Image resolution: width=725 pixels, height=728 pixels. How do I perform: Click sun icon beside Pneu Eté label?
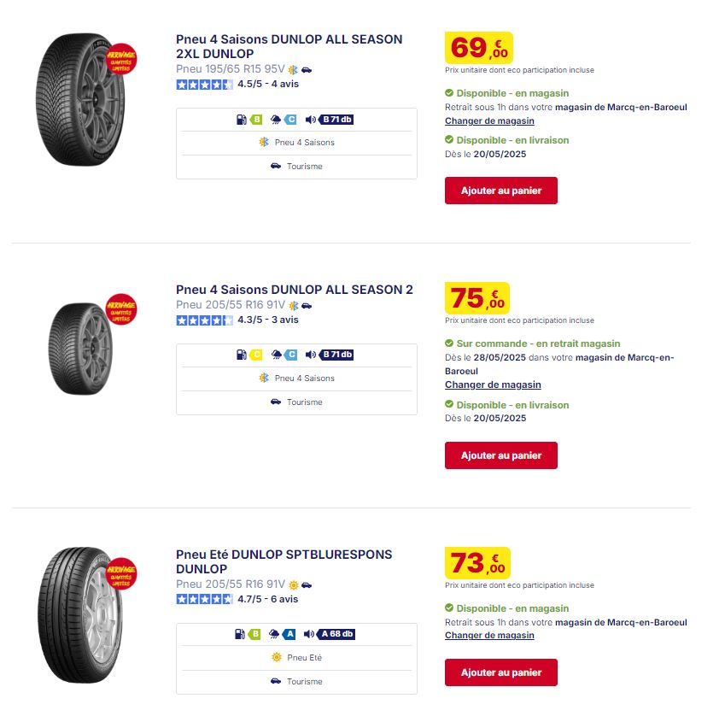(277, 657)
